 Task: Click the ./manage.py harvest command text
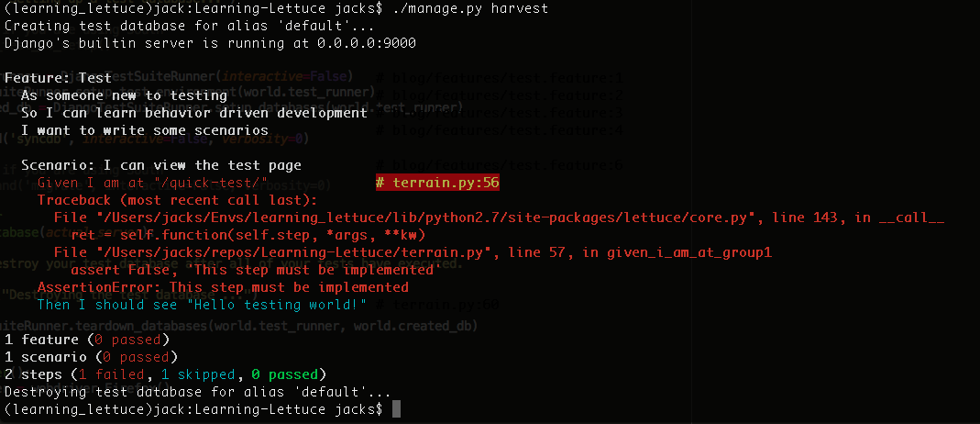tap(471, 9)
